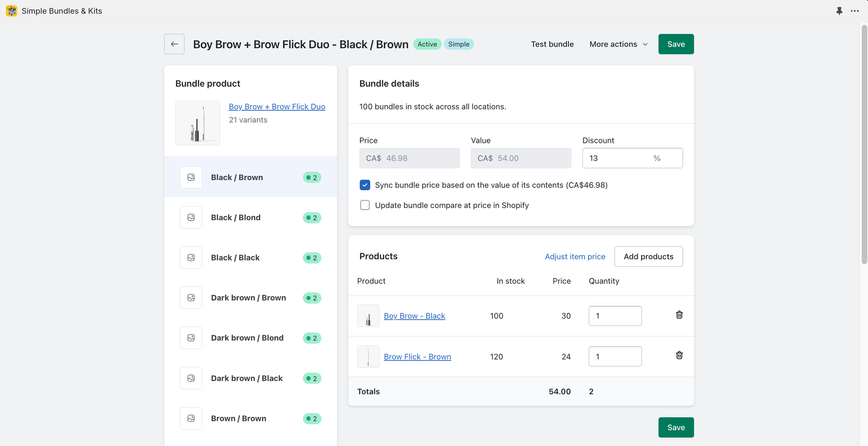Click the Brow Flick - Brown product thumbnail
The width and height of the screenshot is (868, 446).
[368, 357]
